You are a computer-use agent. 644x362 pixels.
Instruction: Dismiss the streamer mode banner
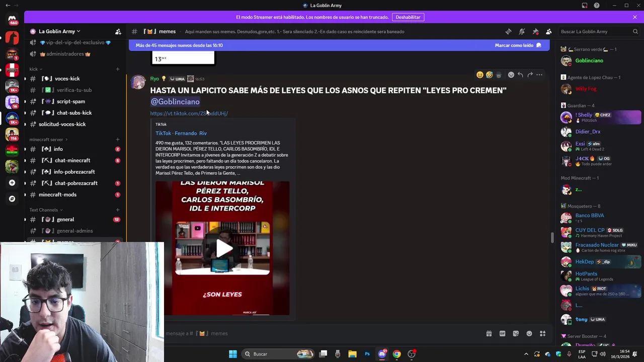(635, 17)
